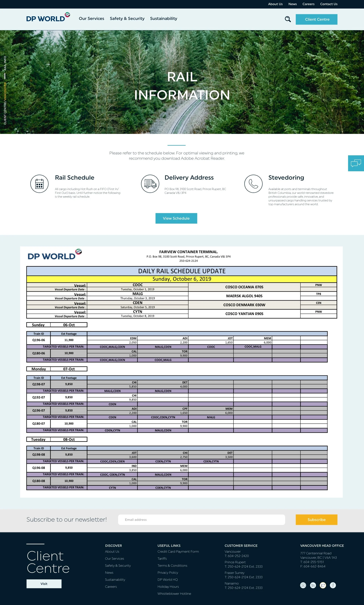Click MAERSK ALGOL 940S vessel cell
Image resolution: width=364 pixels, height=605 pixels.
pos(244,296)
